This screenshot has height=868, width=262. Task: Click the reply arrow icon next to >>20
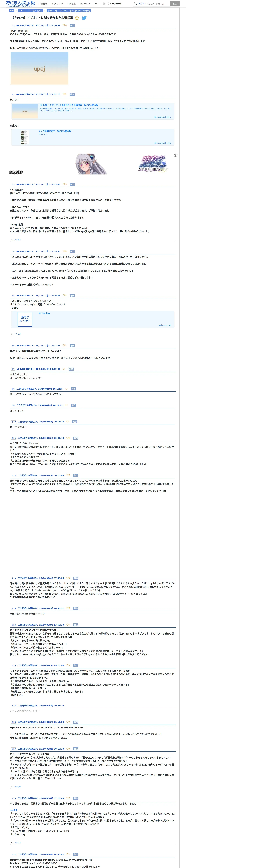pyautogui.click(x=12, y=787)
